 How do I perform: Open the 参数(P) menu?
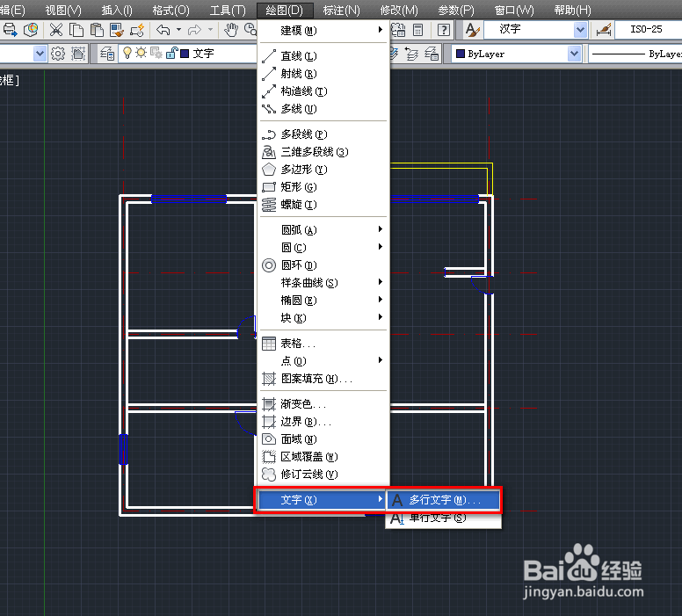tap(456, 10)
